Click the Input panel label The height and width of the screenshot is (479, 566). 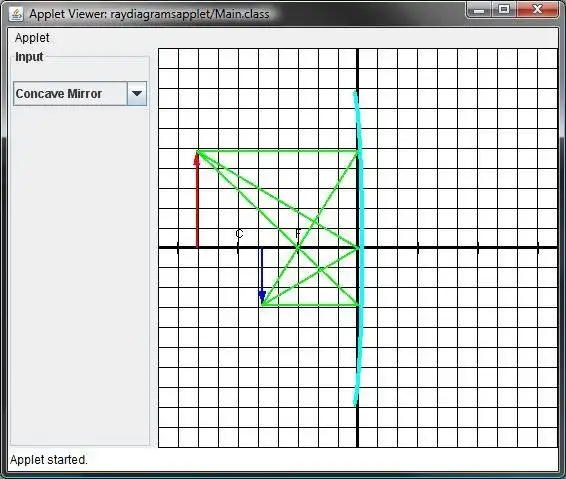click(x=29, y=57)
